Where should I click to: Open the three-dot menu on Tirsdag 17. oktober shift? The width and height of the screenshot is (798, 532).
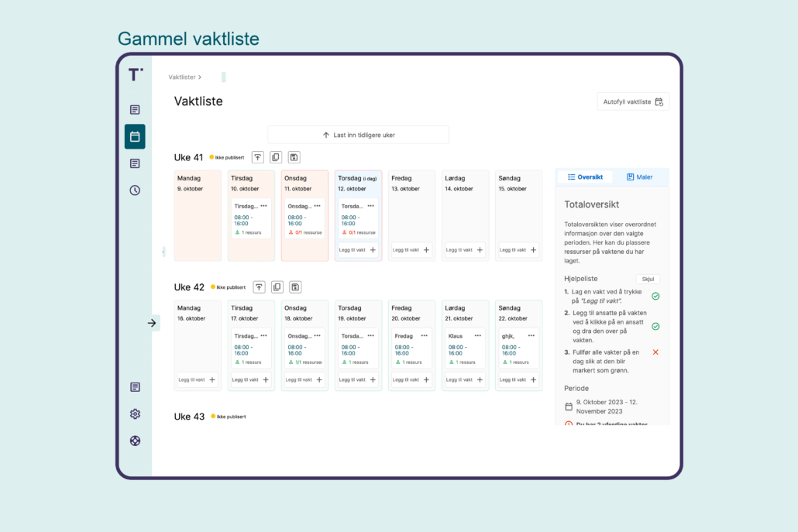click(x=263, y=335)
